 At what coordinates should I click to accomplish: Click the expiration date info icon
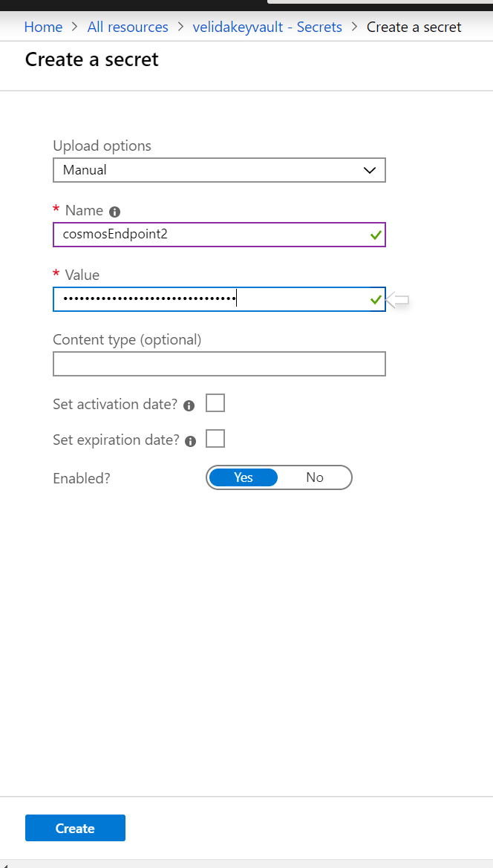pyautogui.click(x=191, y=441)
